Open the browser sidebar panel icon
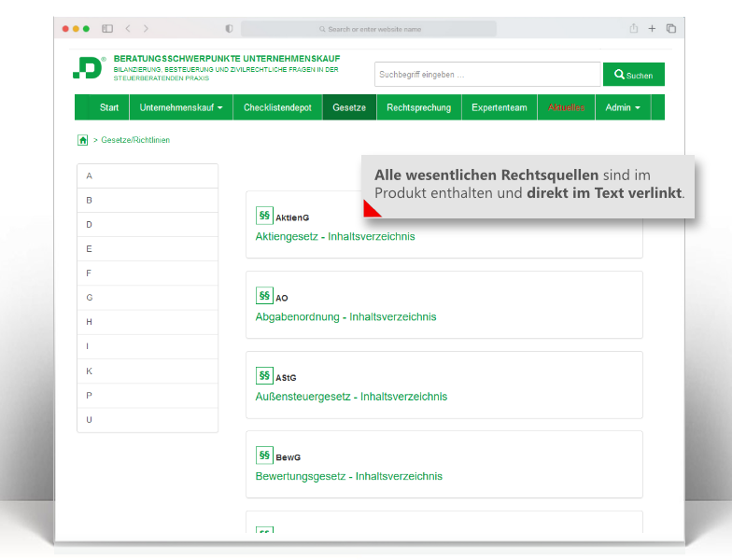Viewport: 732px width, 560px height. click(x=107, y=29)
